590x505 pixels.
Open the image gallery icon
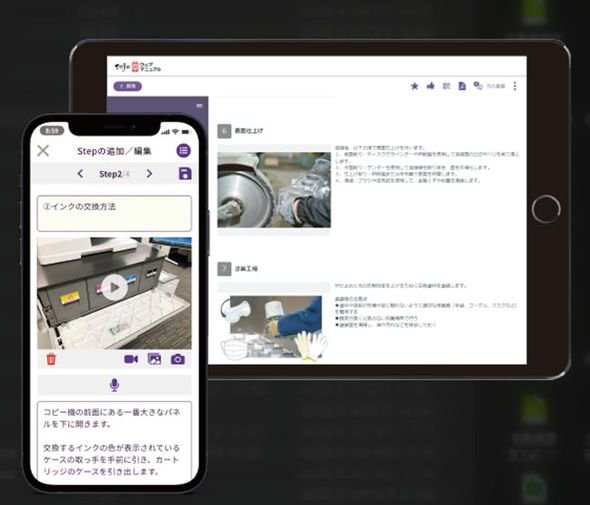154,359
